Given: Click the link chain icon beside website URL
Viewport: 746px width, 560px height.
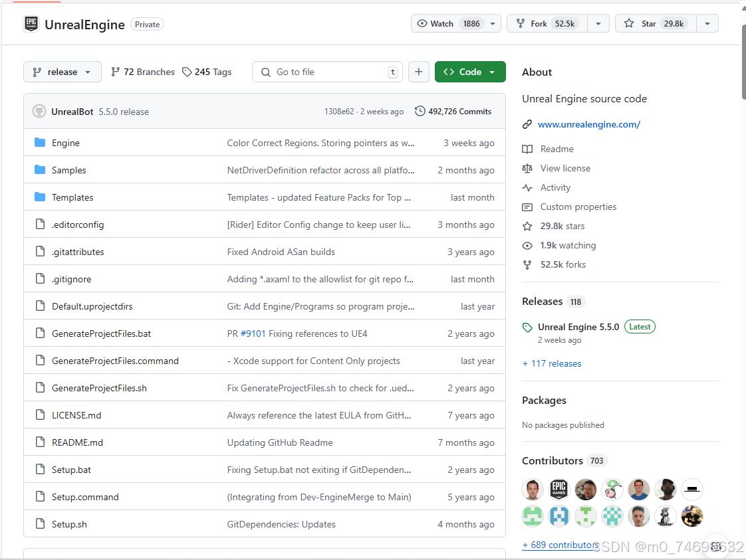Looking at the screenshot, I should pyautogui.click(x=527, y=124).
